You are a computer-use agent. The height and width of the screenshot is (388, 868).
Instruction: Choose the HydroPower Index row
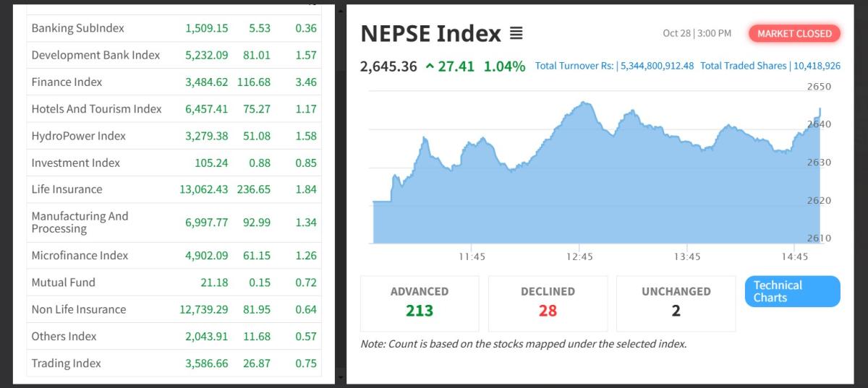(78, 136)
